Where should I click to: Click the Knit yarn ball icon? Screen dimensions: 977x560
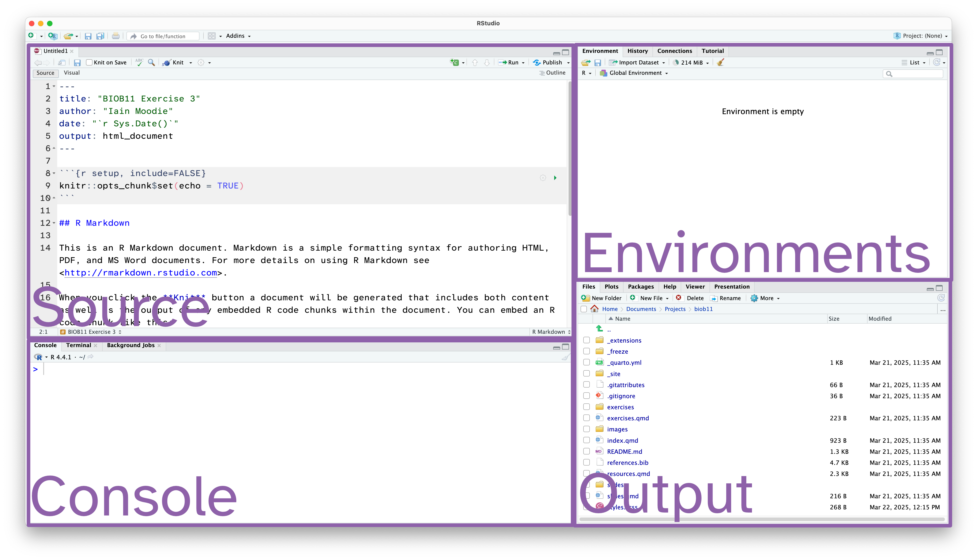167,63
